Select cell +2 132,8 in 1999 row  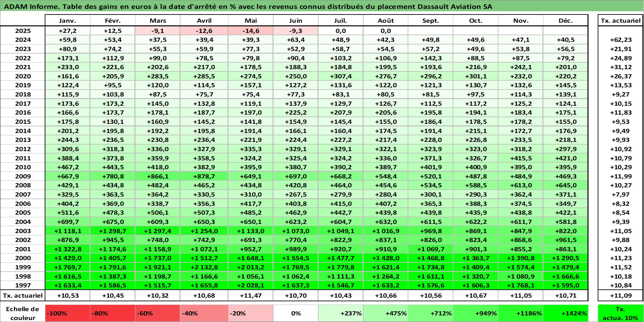[204, 267]
